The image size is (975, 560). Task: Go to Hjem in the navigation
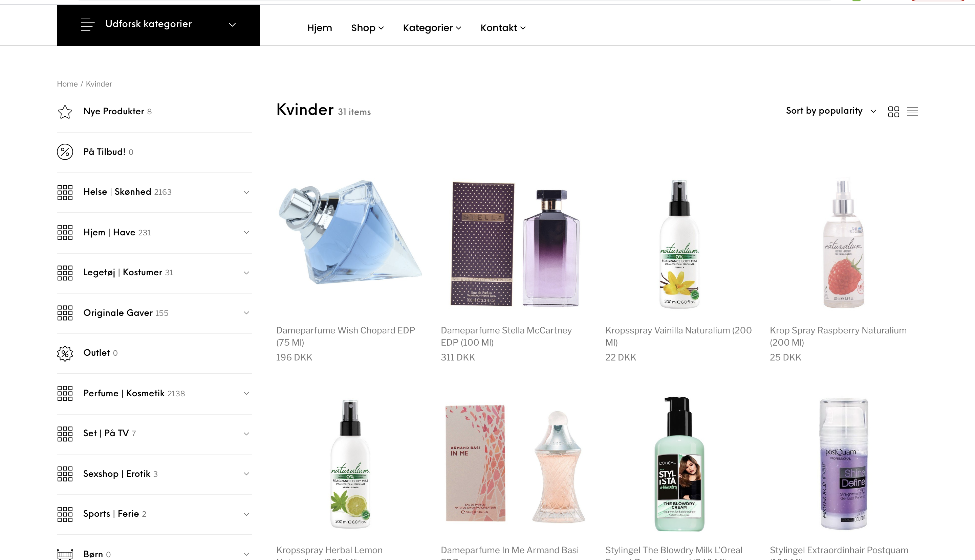(x=320, y=28)
